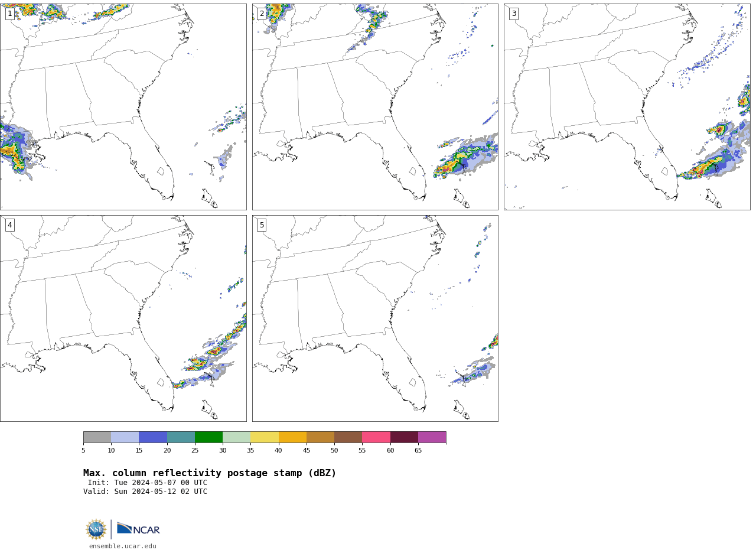756x553 pixels.
Task: Click the pink 55-60 dBZ swatch
Action: click(x=376, y=437)
